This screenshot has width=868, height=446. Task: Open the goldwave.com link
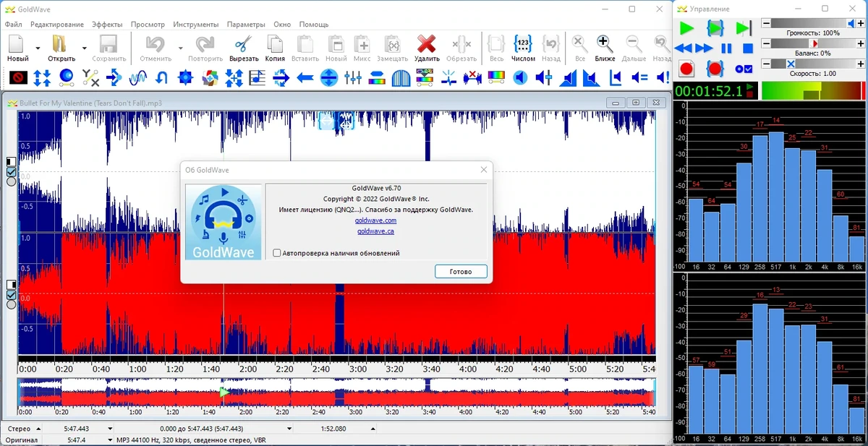pos(375,220)
